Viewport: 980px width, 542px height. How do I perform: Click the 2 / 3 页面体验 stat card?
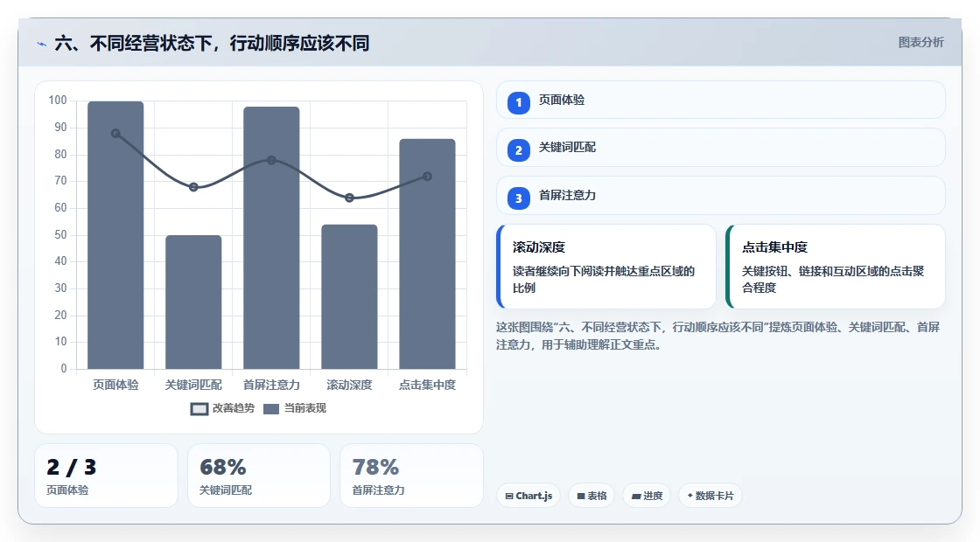[106, 476]
